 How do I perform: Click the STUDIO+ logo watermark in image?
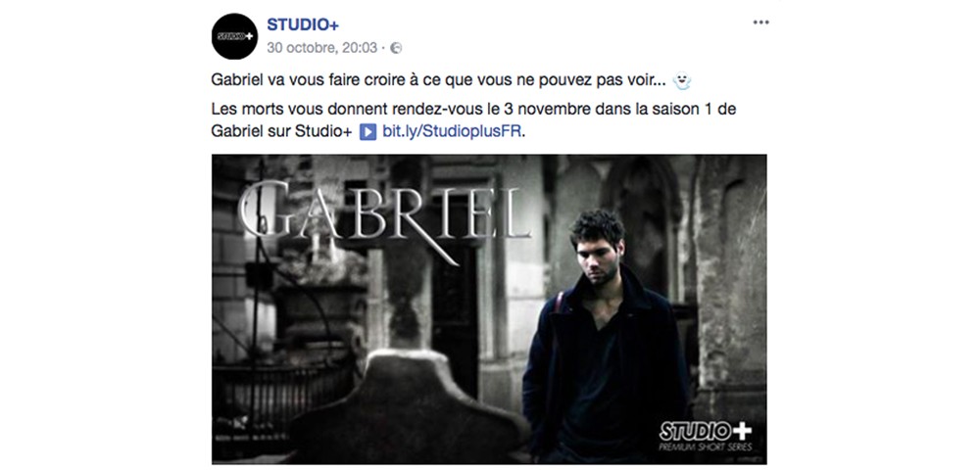706,431
